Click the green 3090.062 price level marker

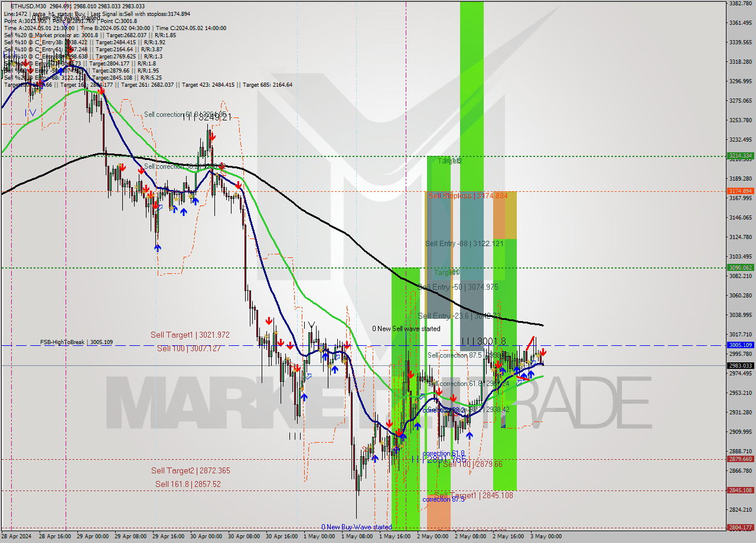click(740, 267)
